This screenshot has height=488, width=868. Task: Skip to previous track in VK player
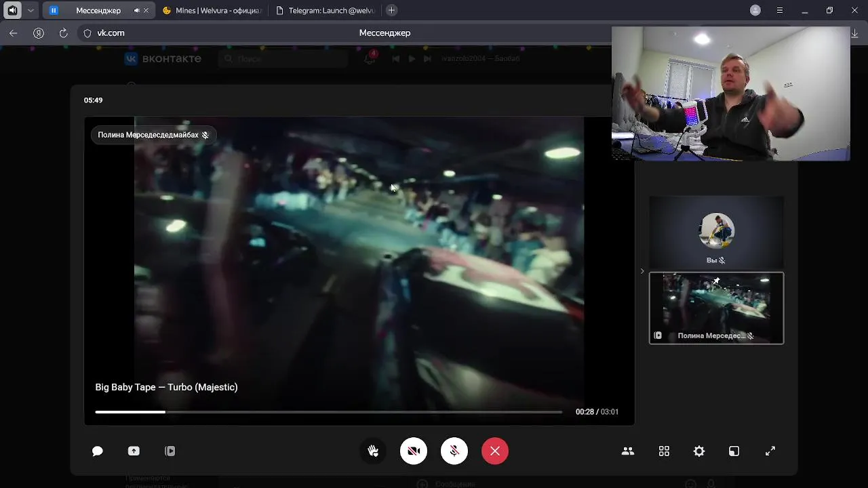coord(396,59)
